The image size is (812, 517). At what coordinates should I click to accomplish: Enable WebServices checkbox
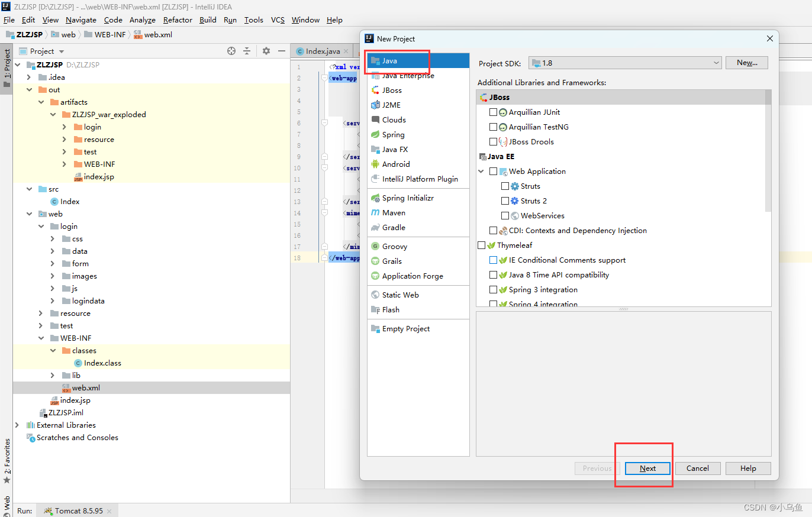(505, 216)
